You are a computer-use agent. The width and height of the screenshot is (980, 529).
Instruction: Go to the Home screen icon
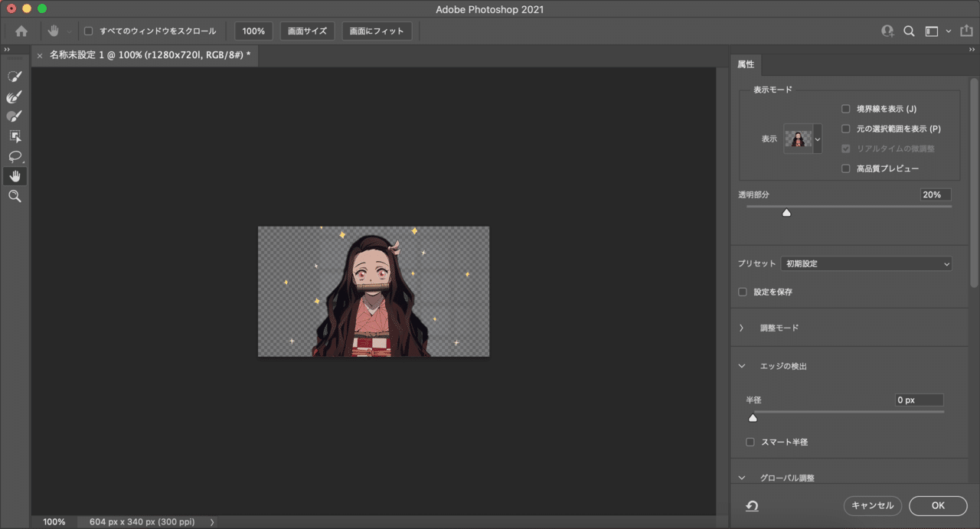pyautogui.click(x=21, y=31)
